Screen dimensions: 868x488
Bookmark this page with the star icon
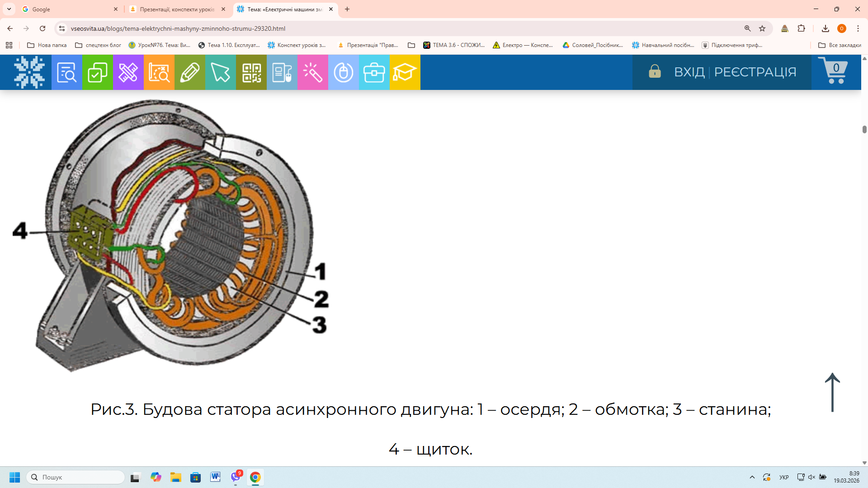pos(762,28)
